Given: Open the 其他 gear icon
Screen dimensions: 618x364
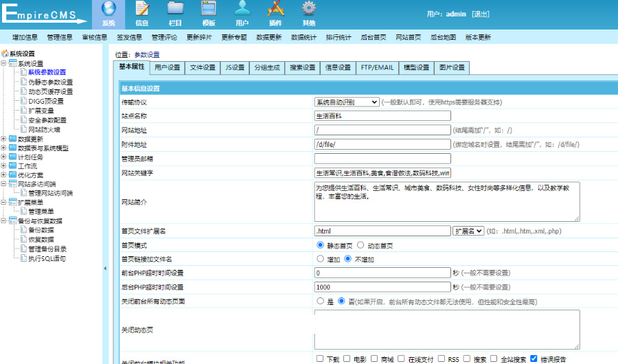Looking at the screenshot, I should tap(309, 10).
